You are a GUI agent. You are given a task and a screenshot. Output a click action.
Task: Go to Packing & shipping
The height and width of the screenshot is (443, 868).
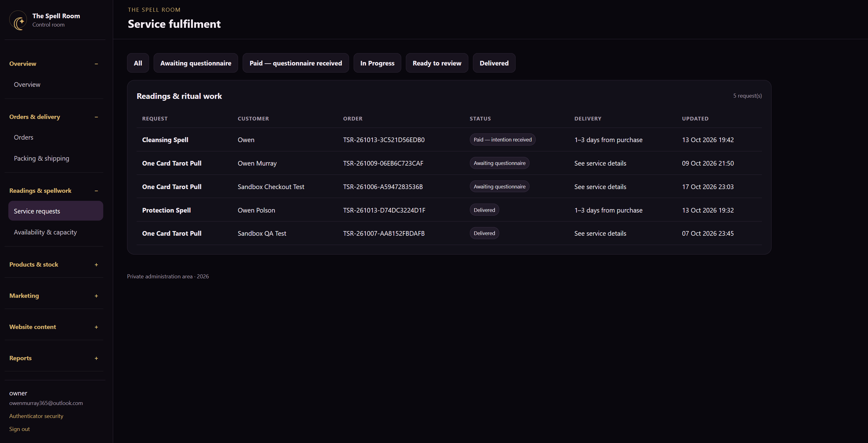coord(56,158)
